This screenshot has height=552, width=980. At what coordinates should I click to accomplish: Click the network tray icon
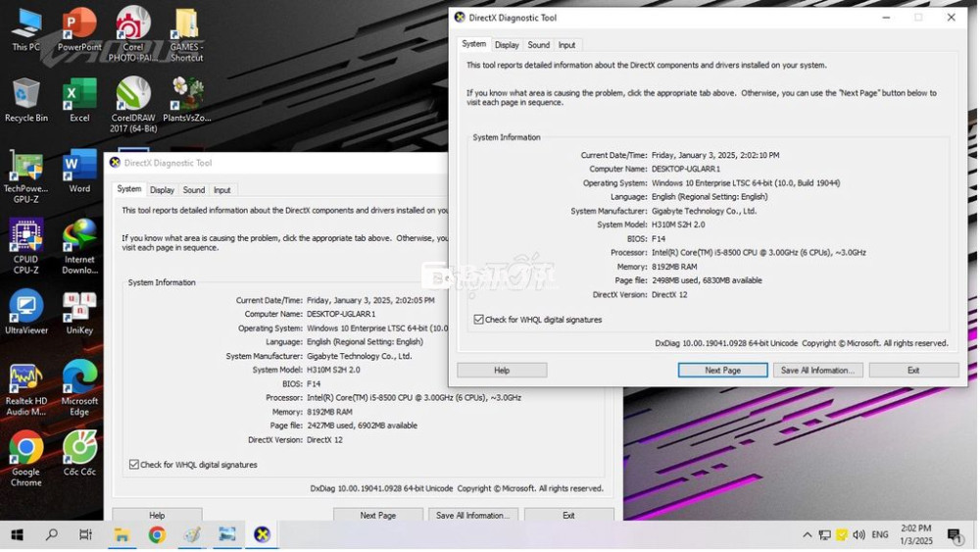click(x=824, y=535)
